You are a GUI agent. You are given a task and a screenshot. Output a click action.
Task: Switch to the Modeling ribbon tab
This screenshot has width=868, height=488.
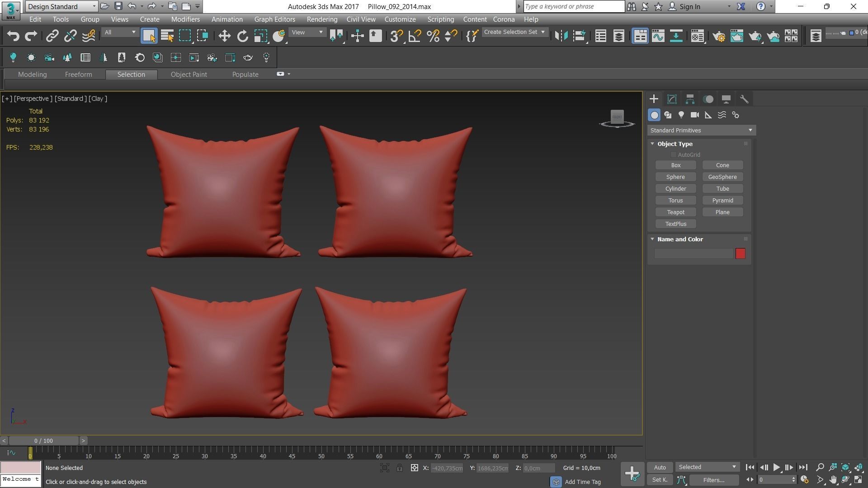[32, 75]
